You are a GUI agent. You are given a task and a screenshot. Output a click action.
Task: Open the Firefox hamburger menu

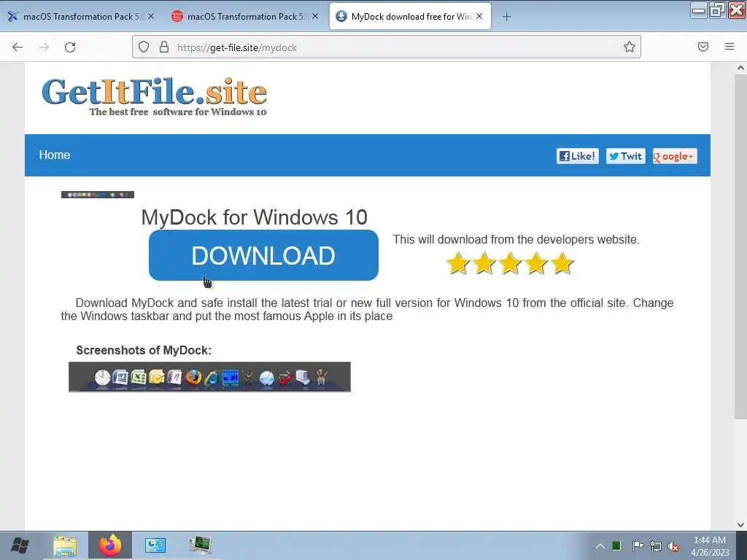coord(729,47)
